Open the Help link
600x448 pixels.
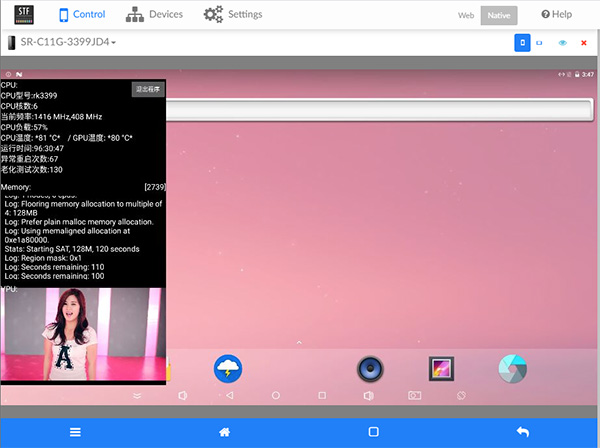[556, 15]
